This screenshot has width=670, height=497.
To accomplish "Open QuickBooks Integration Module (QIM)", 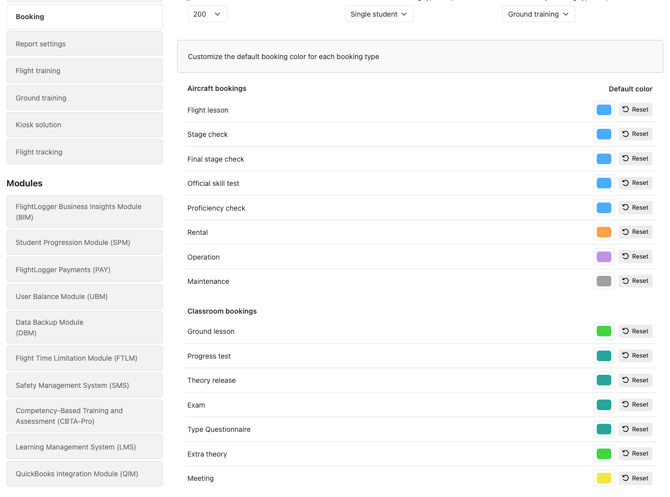I will 85,474.
